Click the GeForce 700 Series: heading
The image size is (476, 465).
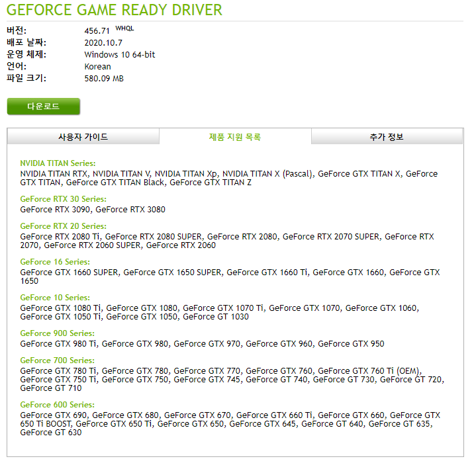click(58, 360)
